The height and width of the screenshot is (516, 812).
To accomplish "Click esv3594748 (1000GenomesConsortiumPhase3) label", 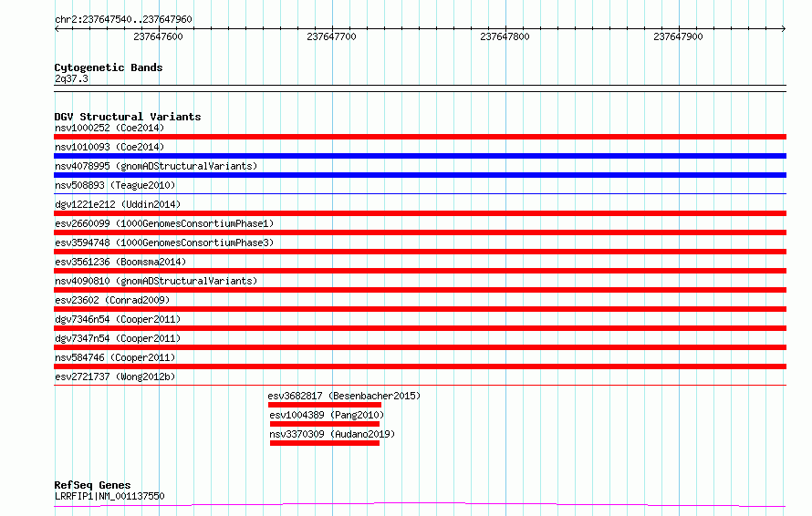I will click(x=164, y=243).
